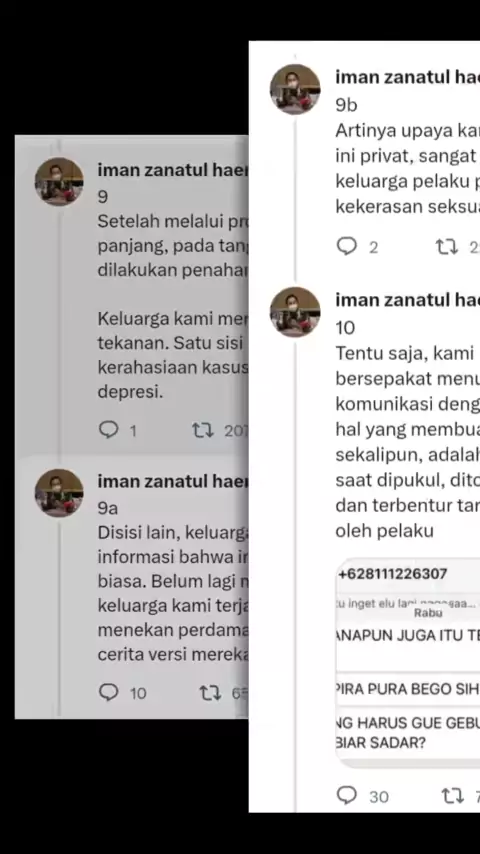Image resolution: width=480 pixels, height=854 pixels.
Task: Click retweet icon on tweet 9
Action: (x=203, y=431)
